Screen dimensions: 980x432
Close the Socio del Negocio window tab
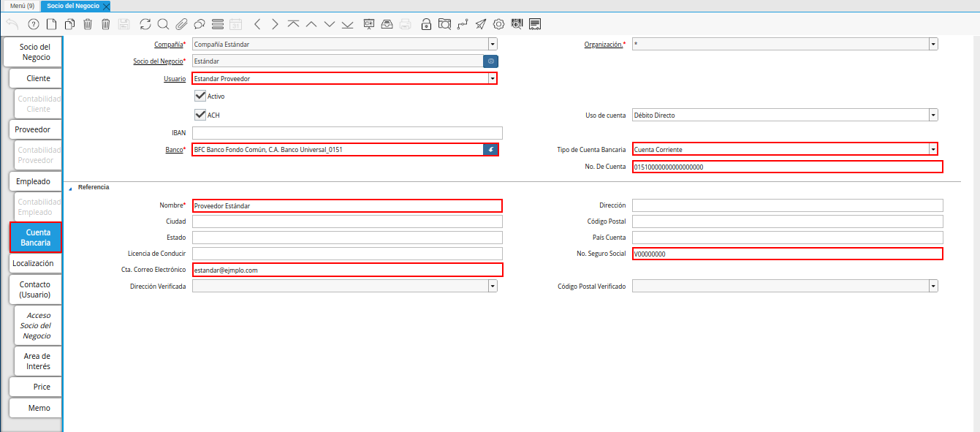coord(107,6)
